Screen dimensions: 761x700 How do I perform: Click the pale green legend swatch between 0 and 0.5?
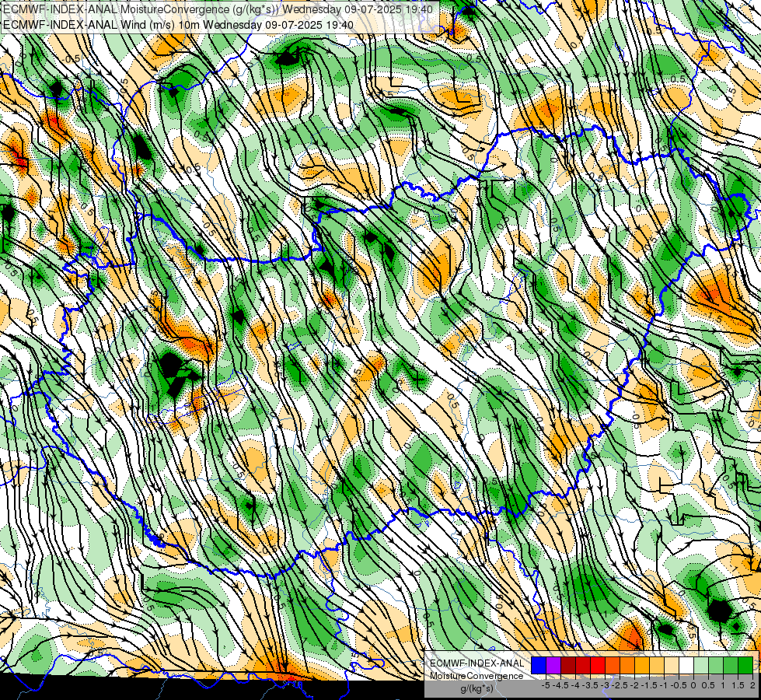(x=701, y=665)
